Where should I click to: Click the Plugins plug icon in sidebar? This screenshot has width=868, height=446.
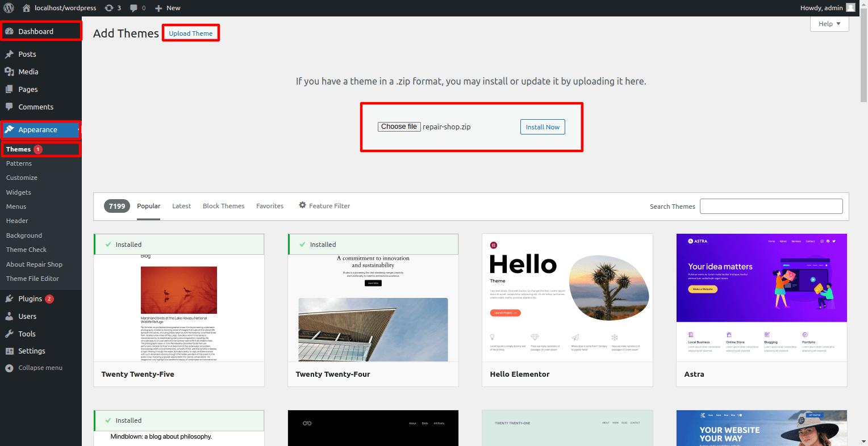click(9, 299)
